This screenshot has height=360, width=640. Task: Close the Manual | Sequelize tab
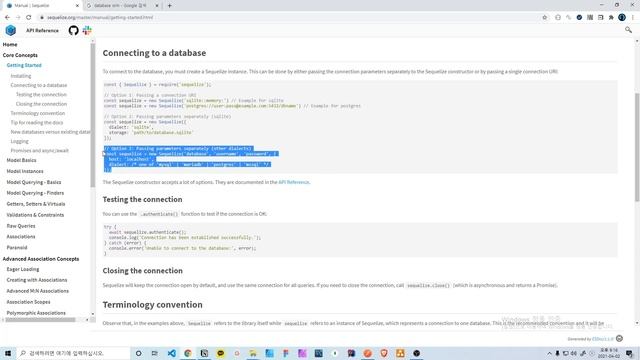tap(78, 6)
